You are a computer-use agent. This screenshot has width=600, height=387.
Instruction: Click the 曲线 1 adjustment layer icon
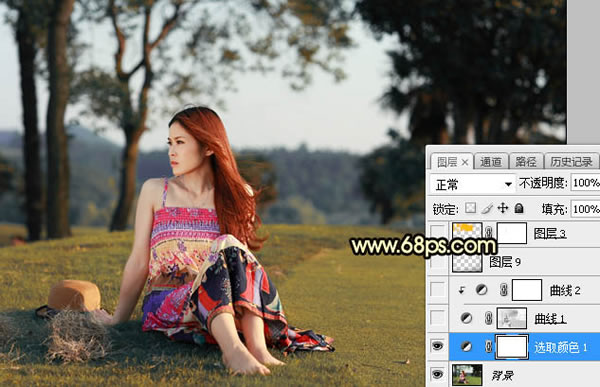pos(466,318)
